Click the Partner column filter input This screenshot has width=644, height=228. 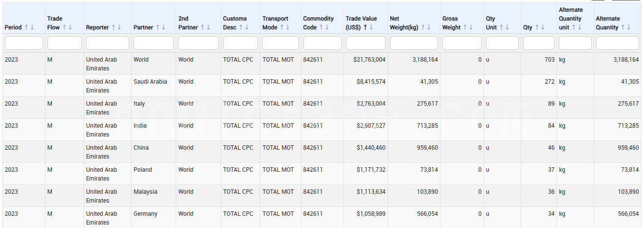pos(154,43)
